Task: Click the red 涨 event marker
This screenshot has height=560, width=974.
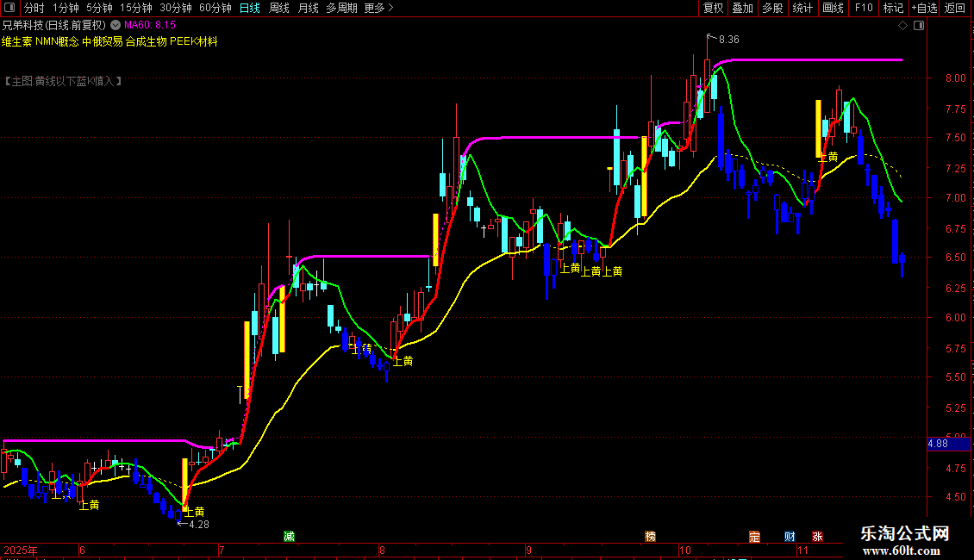Action: (x=817, y=537)
